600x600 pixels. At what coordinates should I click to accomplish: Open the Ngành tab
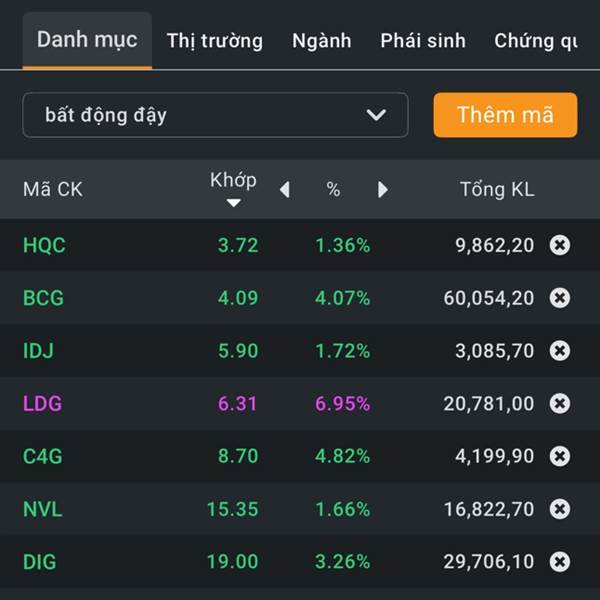pos(321,41)
